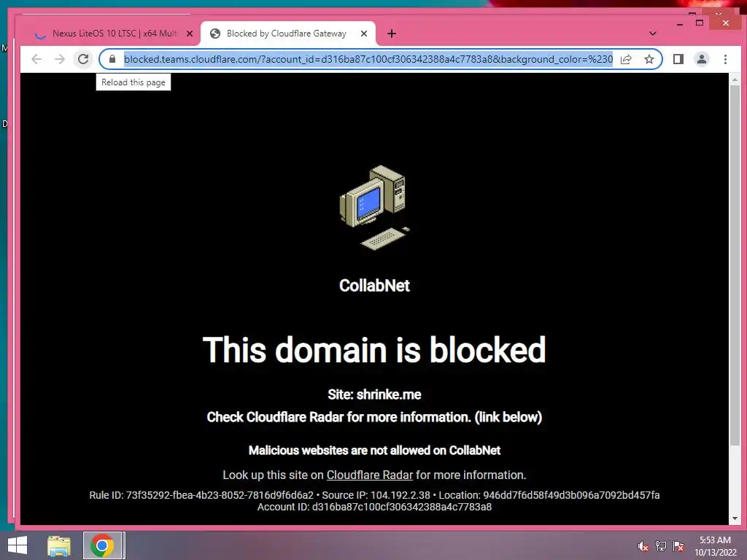Open the Action Center flag icon
Viewport: 747px width, 560px height.
[x=678, y=546]
